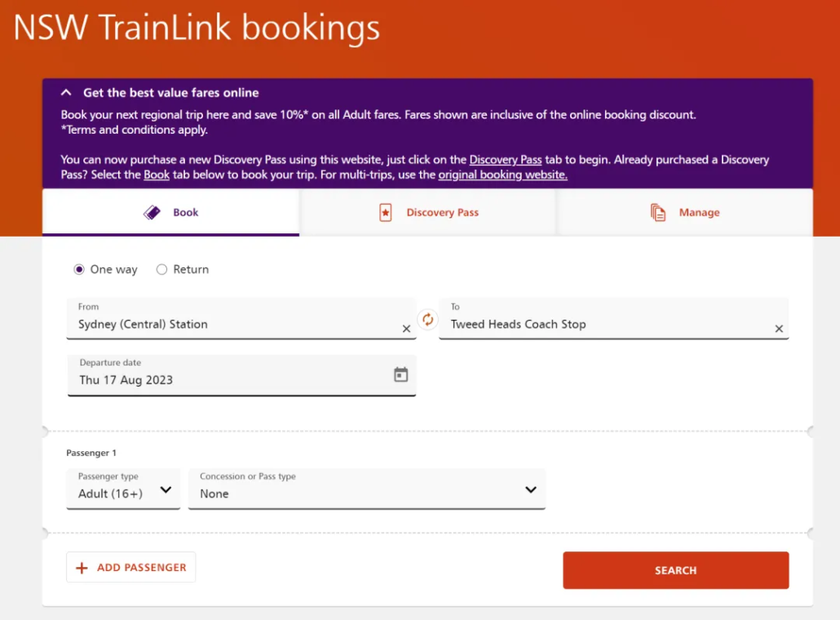This screenshot has height=620, width=840.
Task: Click the To destination input field
Action: 614,318
